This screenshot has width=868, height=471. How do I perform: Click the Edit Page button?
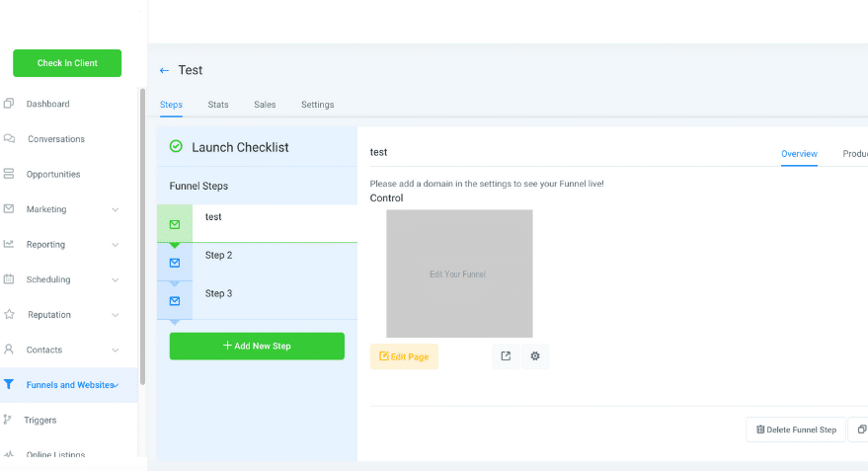pyautogui.click(x=404, y=356)
